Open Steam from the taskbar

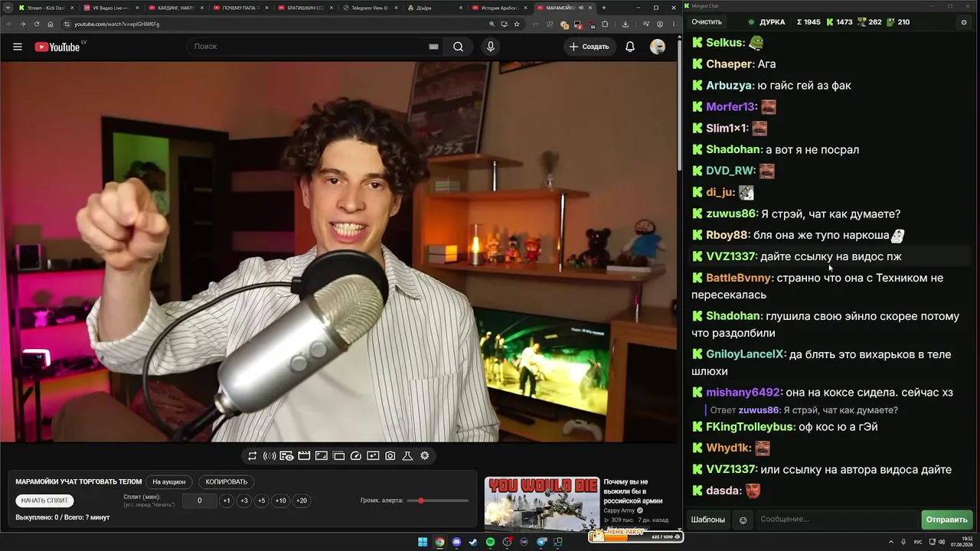coord(473,542)
